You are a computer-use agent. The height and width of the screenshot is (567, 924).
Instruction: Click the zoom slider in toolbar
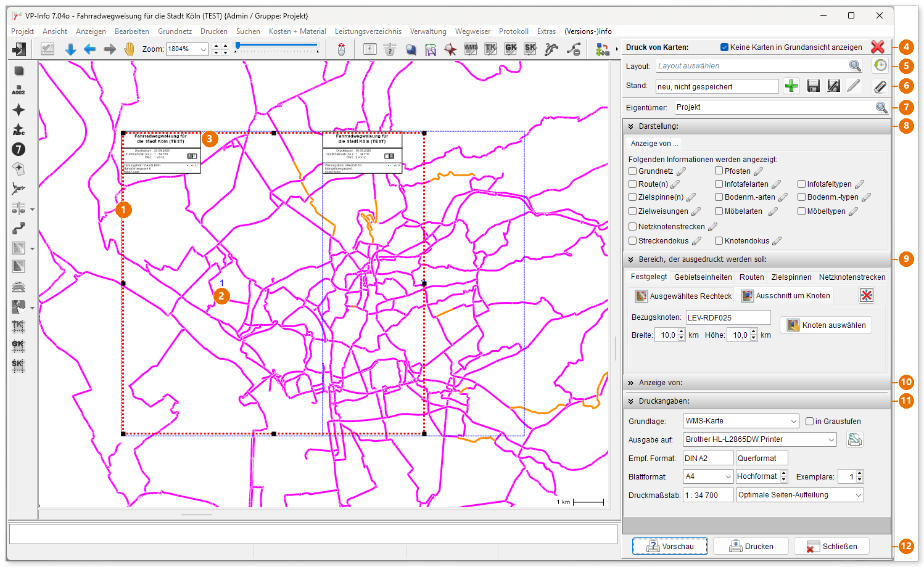tap(277, 46)
